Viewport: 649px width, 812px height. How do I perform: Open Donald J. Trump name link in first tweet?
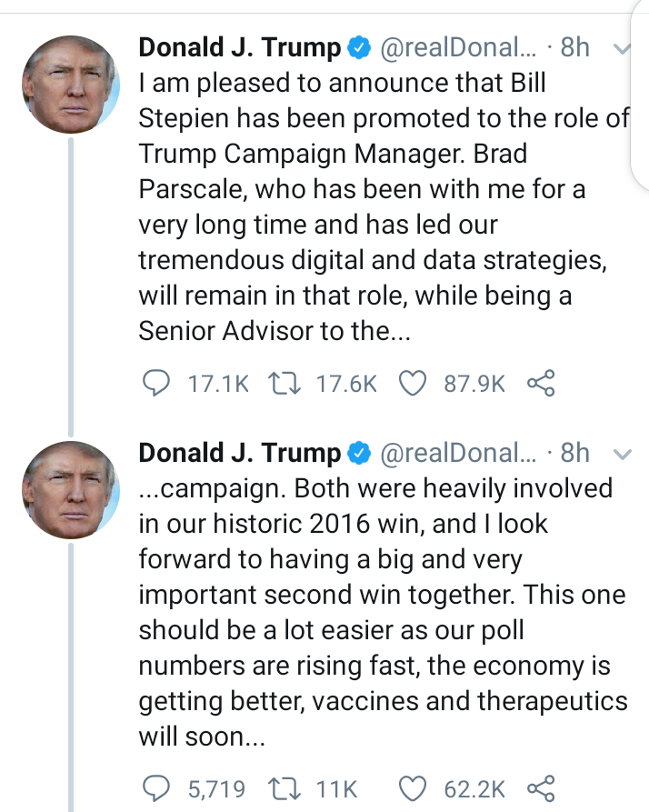(239, 48)
